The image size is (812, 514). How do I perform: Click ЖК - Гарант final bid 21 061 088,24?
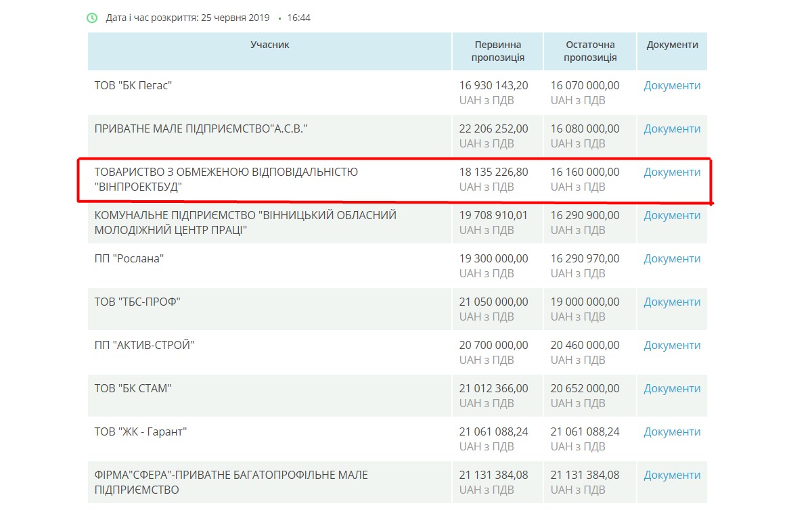coord(585,432)
